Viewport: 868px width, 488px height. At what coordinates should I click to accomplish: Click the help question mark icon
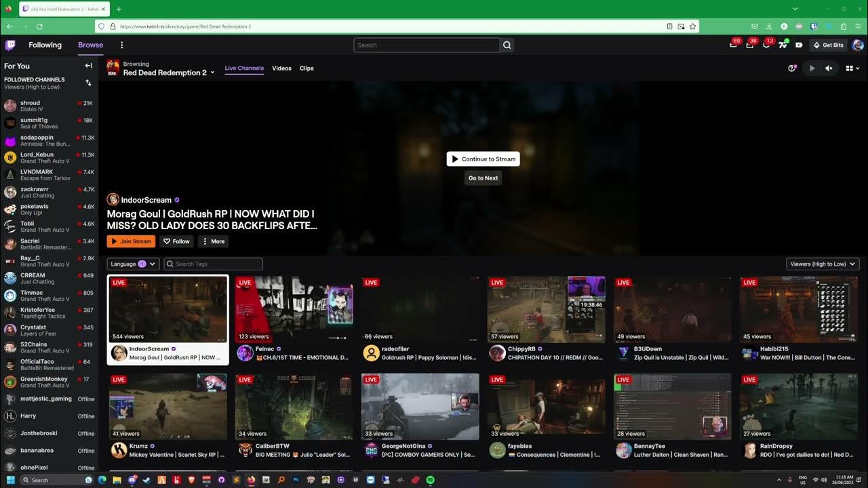click(x=792, y=68)
